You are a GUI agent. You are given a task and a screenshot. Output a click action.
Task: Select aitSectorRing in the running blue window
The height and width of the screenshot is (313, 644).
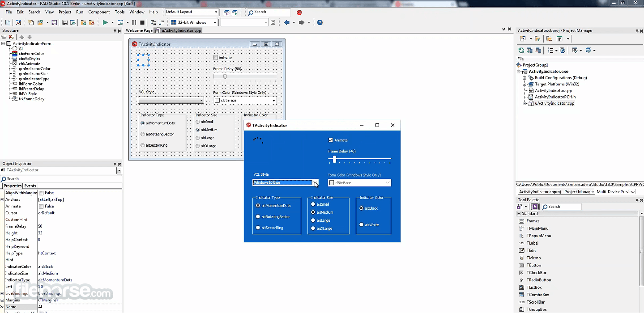pyautogui.click(x=258, y=228)
